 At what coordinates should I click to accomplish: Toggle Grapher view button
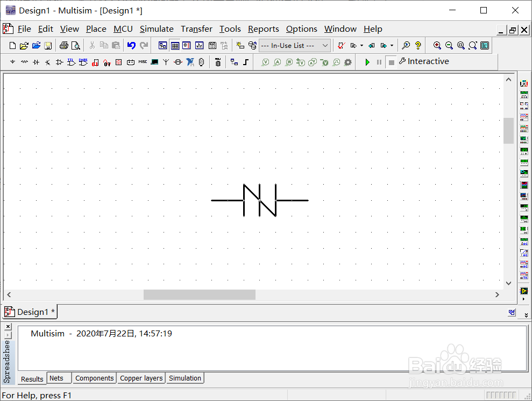click(x=200, y=46)
